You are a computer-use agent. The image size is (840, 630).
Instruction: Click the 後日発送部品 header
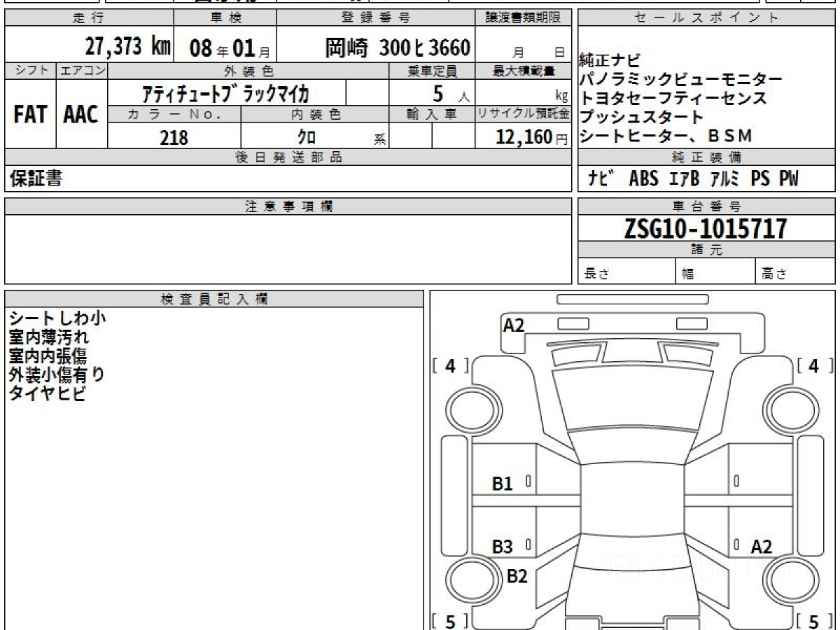[x=288, y=157]
